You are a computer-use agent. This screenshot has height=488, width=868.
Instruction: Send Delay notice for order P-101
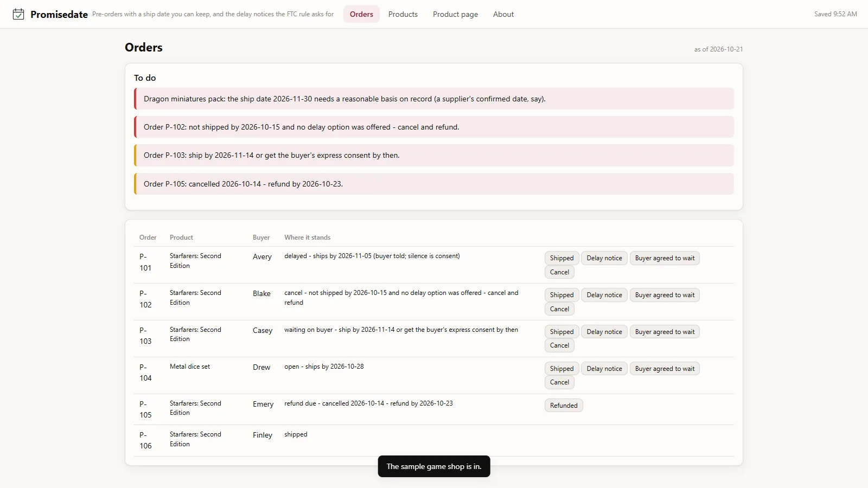[604, 258]
